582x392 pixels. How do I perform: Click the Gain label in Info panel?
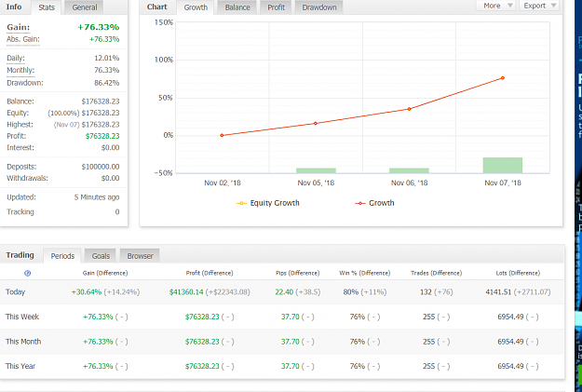(x=19, y=27)
